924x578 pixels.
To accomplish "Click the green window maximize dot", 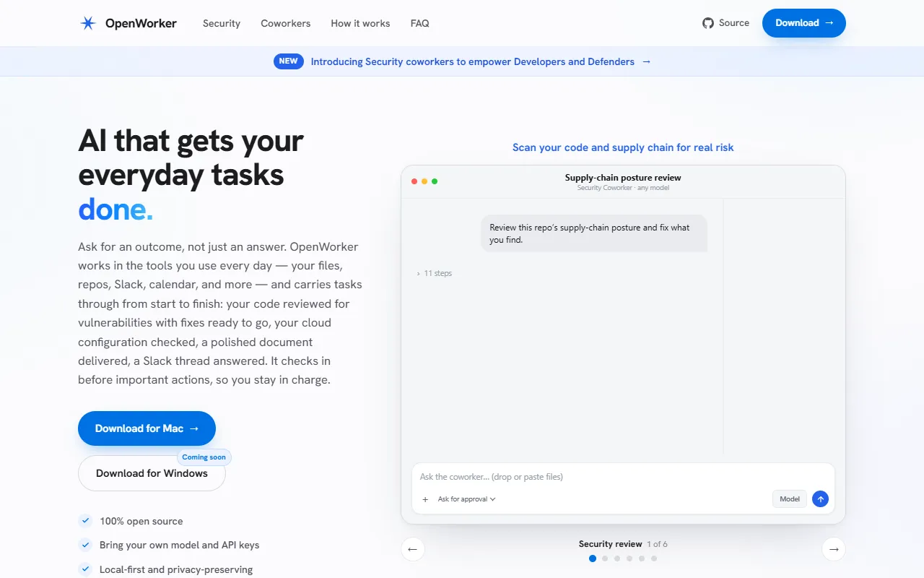I will (x=435, y=181).
